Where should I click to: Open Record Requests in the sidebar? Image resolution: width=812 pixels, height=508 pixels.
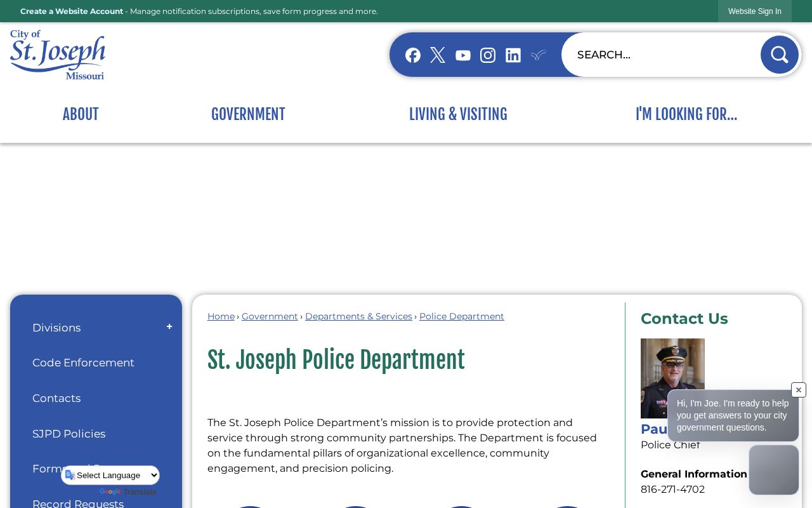tap(78, 504)
